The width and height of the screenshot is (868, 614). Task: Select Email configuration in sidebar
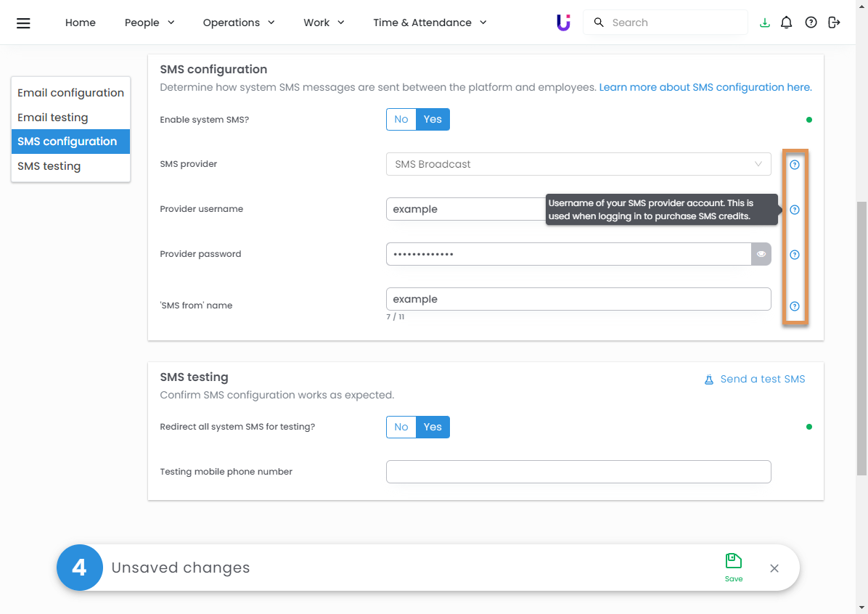70,93
